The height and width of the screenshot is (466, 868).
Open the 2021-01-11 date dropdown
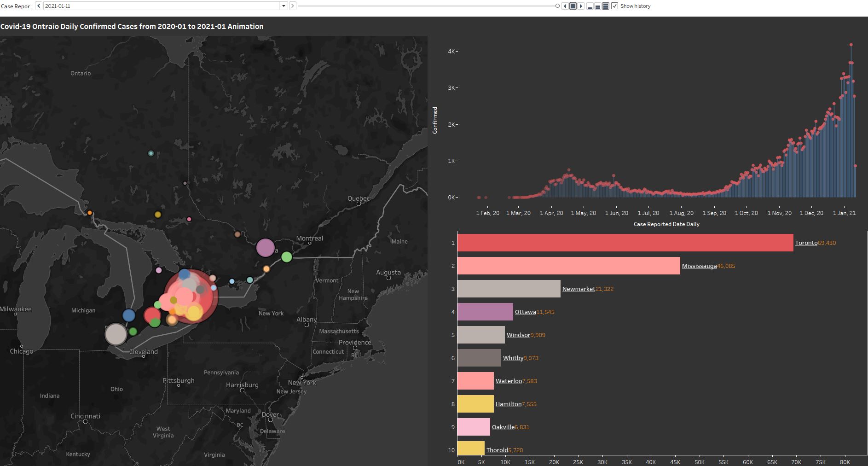(x=284, y=6)
